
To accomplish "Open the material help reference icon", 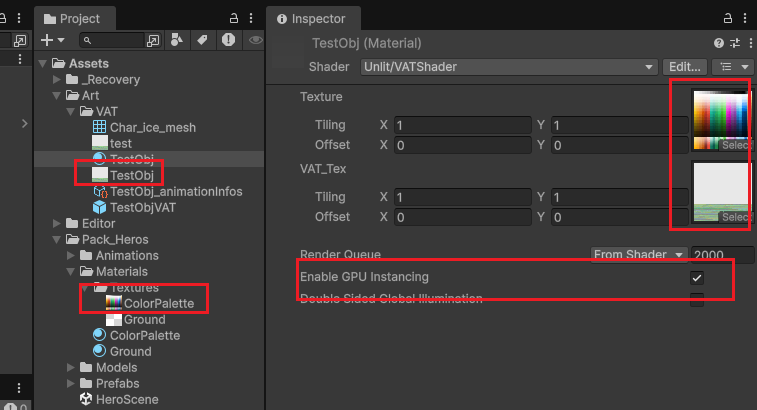I will 718,44.
